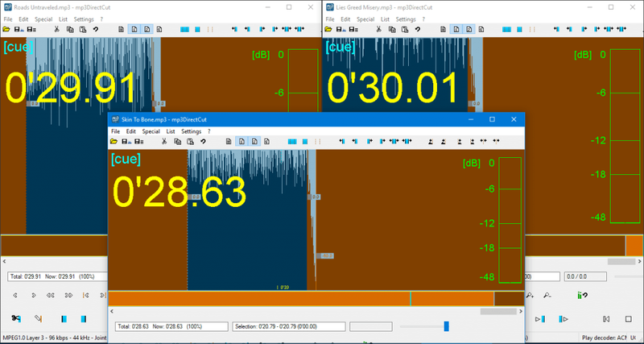Click Total 0'29.91 field in Roads Untraveled

point(57,276)
